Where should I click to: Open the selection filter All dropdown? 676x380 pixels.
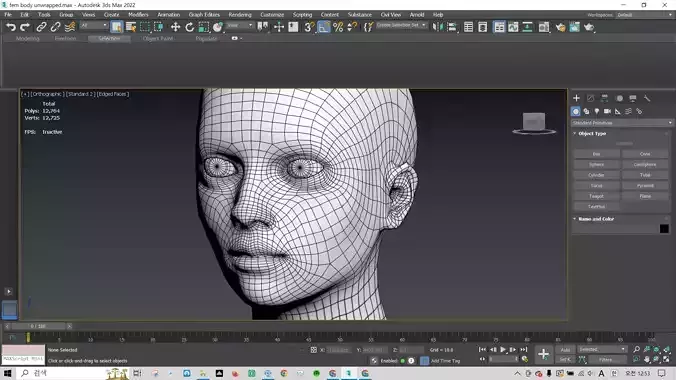tap(94, 25)
